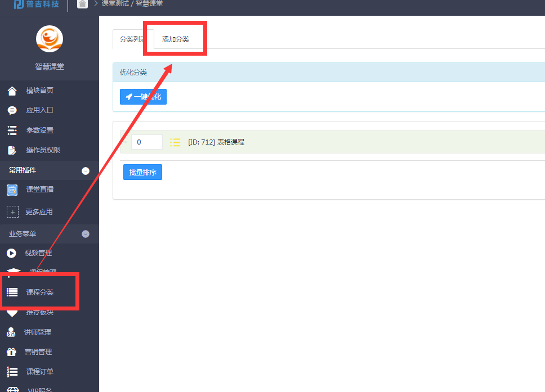The image size is (545, 392).
Task: Switch to the 添加分类 tab
Action: coord(176,39)
